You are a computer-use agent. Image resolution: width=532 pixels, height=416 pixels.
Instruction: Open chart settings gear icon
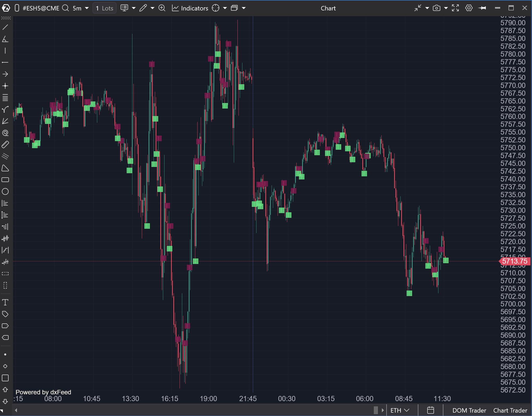469,8
